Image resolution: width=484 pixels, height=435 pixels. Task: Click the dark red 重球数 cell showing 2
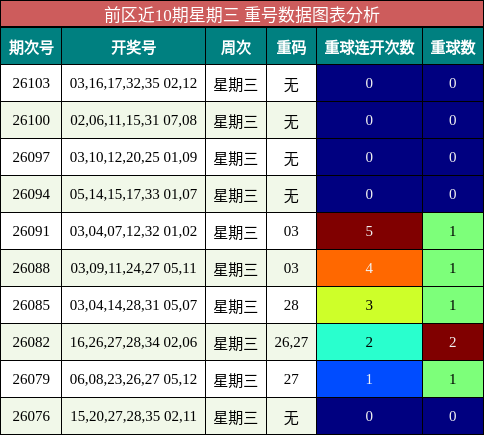coord(453,342)
